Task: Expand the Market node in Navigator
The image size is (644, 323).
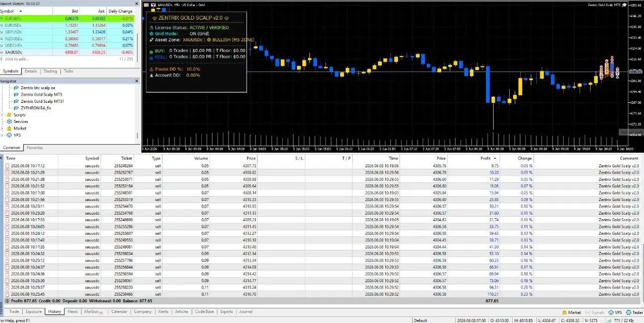Action: click(3, 128)
